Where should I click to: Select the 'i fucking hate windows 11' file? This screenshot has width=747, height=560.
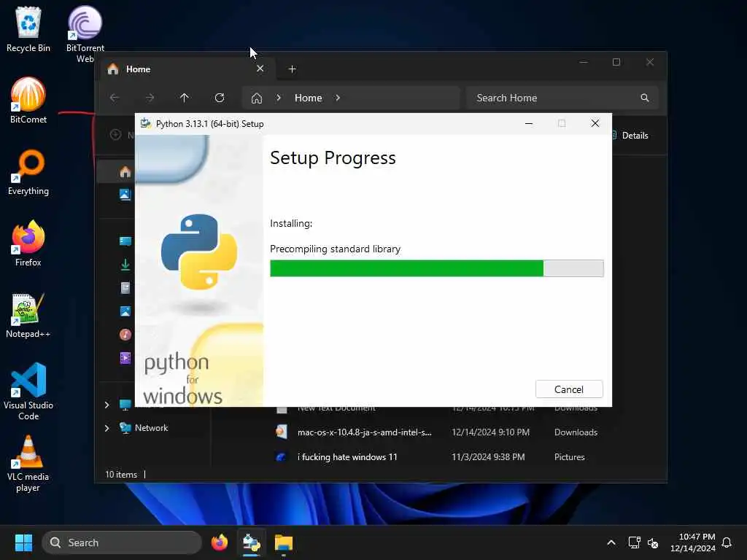tap(347, 456)
